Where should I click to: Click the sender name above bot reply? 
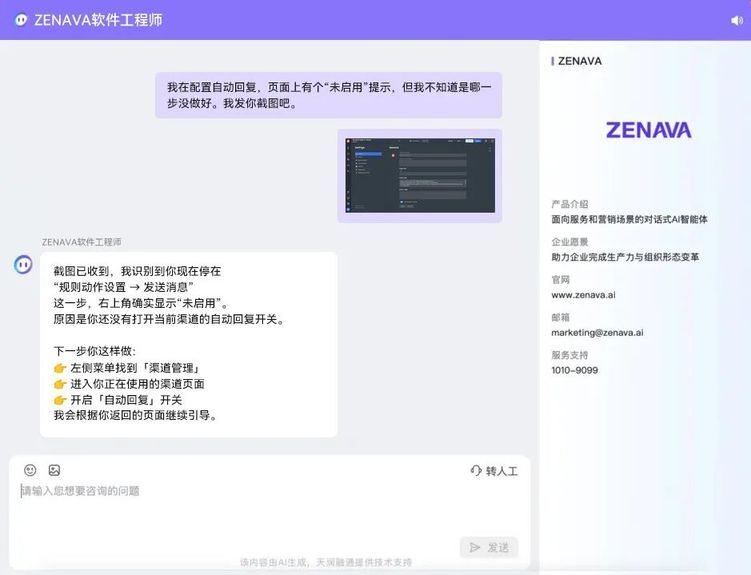81,242
